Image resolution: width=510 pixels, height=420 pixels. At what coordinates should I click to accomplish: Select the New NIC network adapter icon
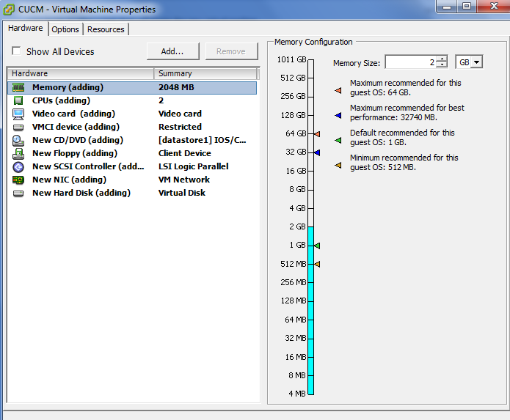tap(18, 180)
